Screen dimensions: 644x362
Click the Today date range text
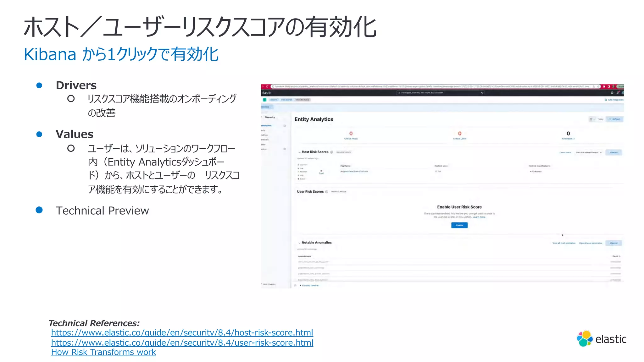(x=600, y=119)
